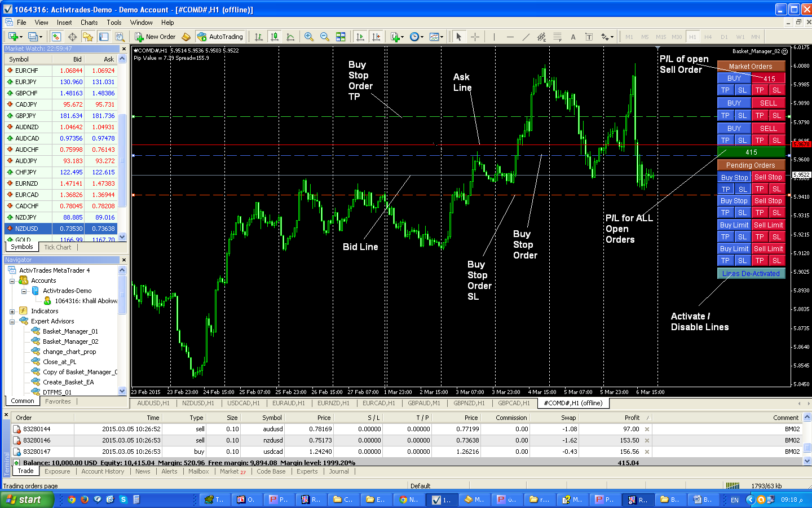
Task: Toggle the AutoTrading button
Action: (220, 37)
